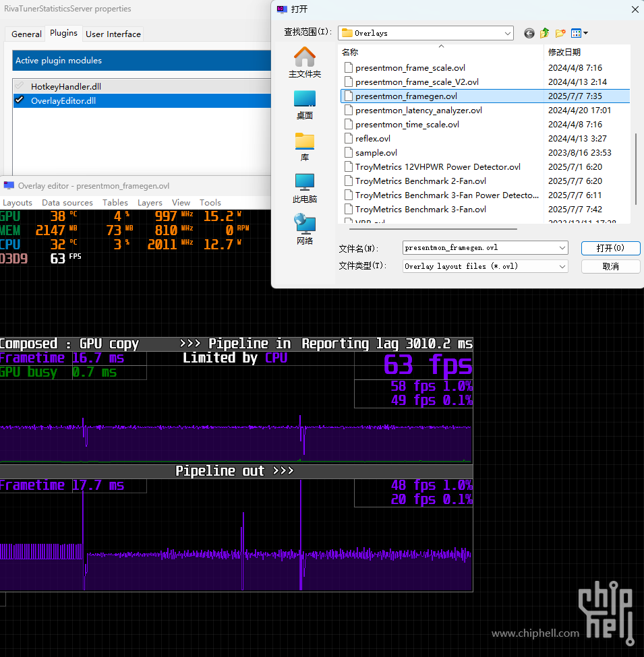Open the Tables menu
Screen dimensions: 644x657
point(115,203)
